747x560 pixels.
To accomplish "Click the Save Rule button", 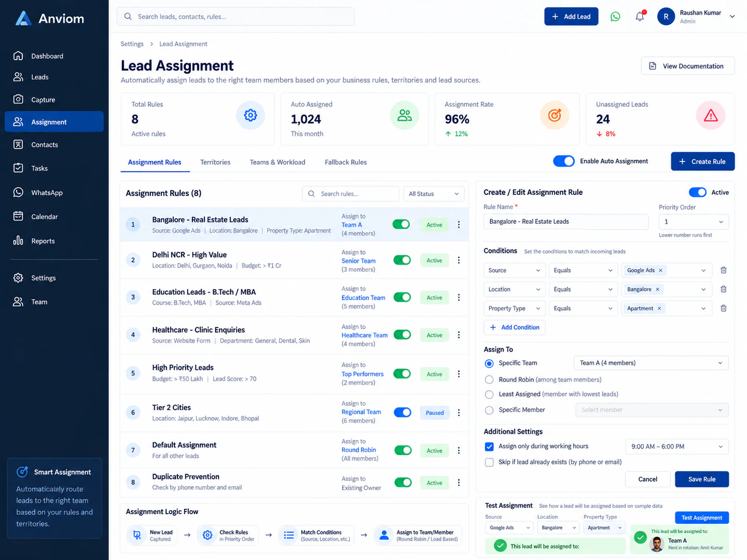I will click(702, 479).
